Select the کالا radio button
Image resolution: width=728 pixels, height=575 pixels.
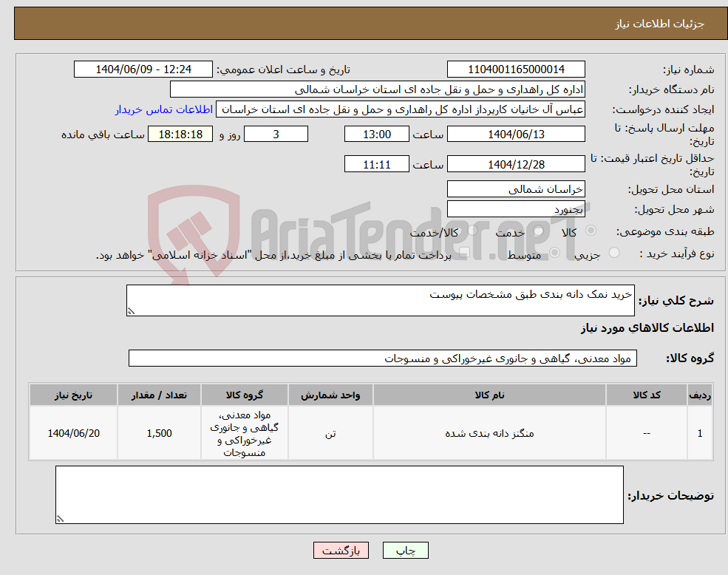[591, 230]
